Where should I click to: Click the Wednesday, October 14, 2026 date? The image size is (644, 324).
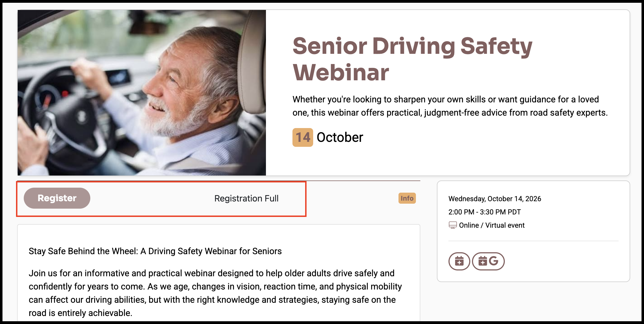(x=495, y=199)
